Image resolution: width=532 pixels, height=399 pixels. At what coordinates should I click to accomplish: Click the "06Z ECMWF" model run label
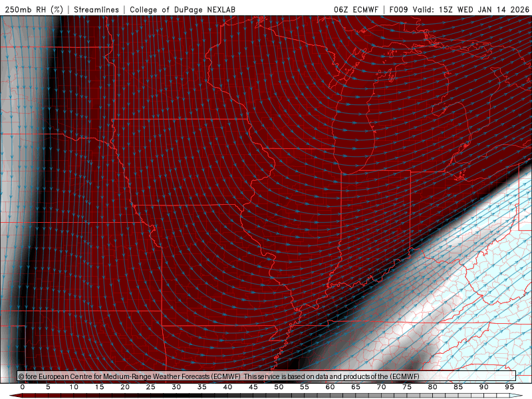coord(356,9)
